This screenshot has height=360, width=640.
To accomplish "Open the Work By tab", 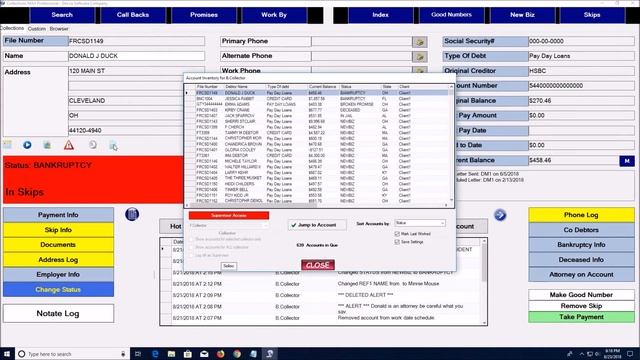I will point(274,15).
